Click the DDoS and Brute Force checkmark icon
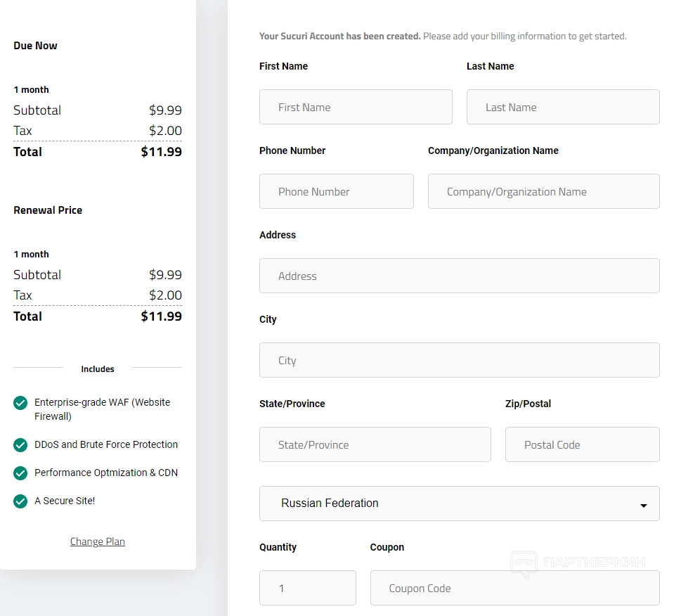Image resolution: width=681 pixels, height=616 pixels. click(20, 445)
